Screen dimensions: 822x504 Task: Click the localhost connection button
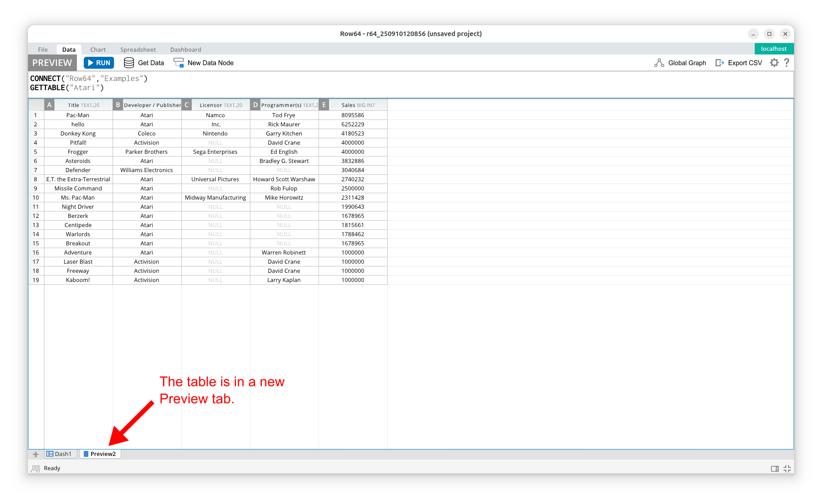tap(773, 49)
